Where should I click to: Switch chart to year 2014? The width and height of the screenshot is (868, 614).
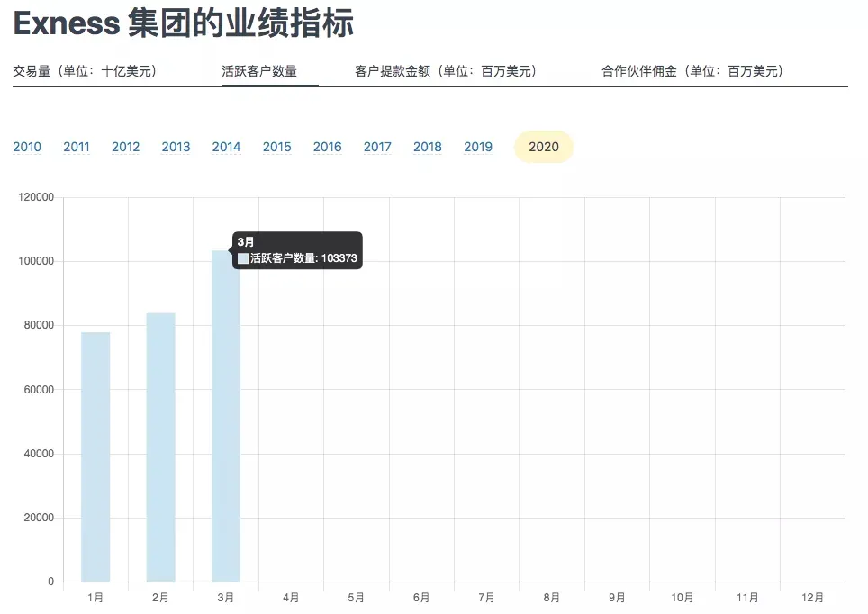point(226,147)
